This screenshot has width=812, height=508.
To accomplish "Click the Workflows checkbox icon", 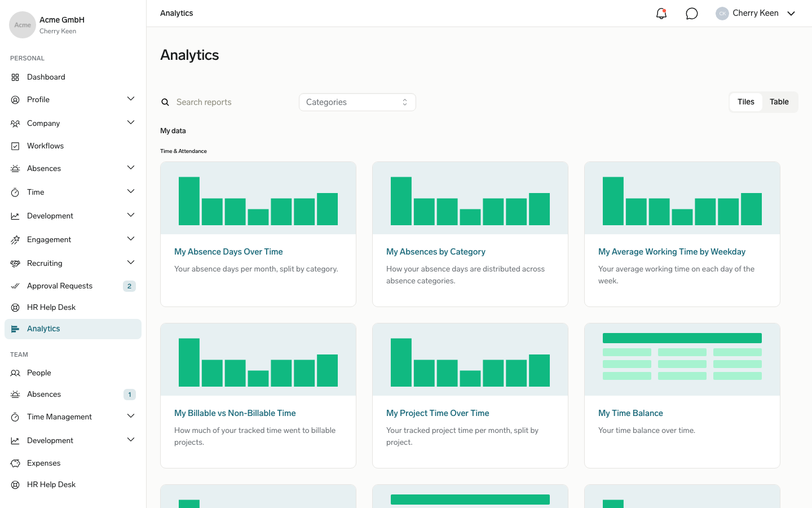I will 15,146.
